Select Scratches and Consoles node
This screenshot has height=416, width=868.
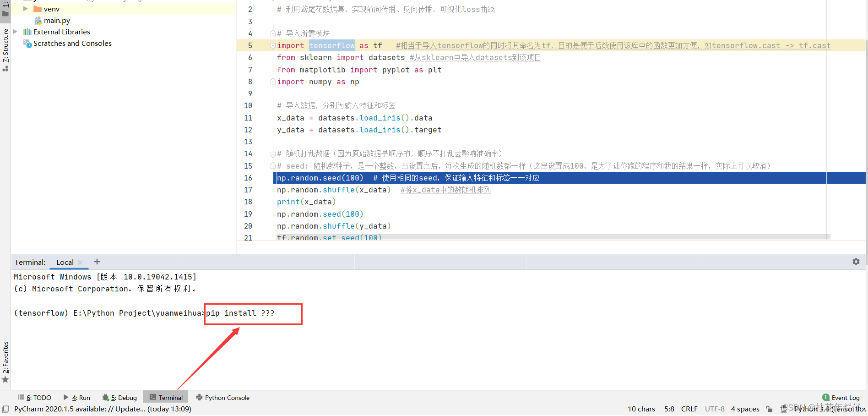[72, 43]
